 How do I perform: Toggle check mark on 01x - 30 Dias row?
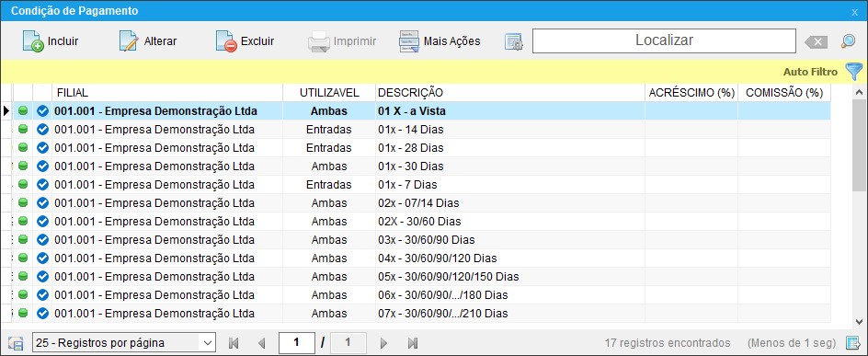click(x=42, y=167)
